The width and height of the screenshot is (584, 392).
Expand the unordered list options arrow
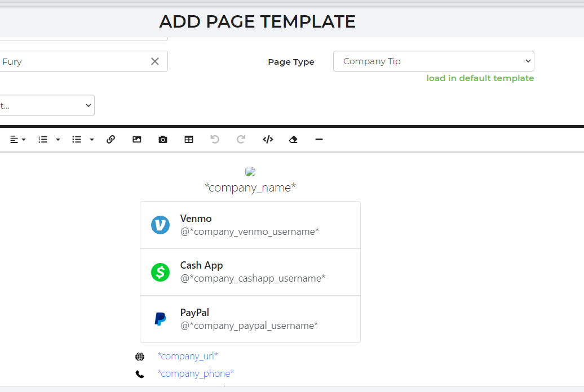pyautogui.click(x=91, y=140)
